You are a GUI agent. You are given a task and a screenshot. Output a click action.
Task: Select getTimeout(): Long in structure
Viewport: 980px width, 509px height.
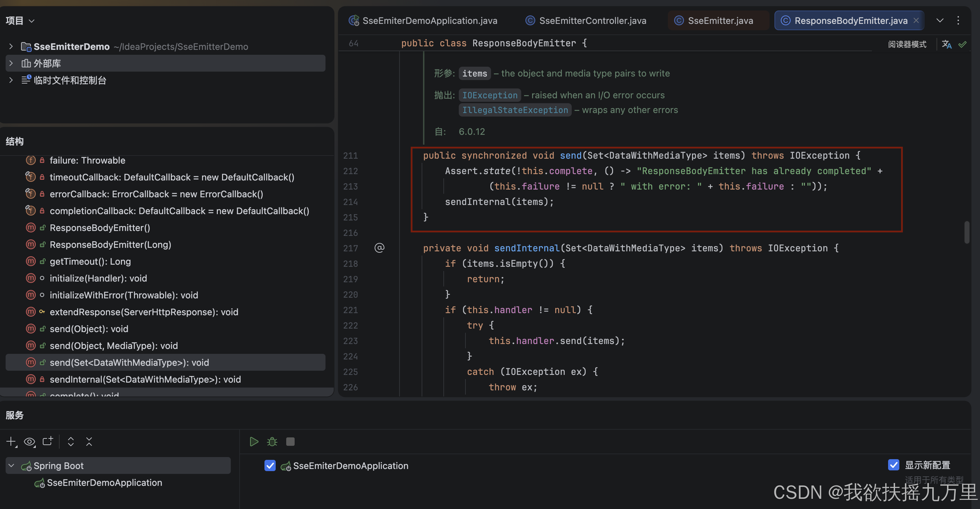tap(90, 261)
